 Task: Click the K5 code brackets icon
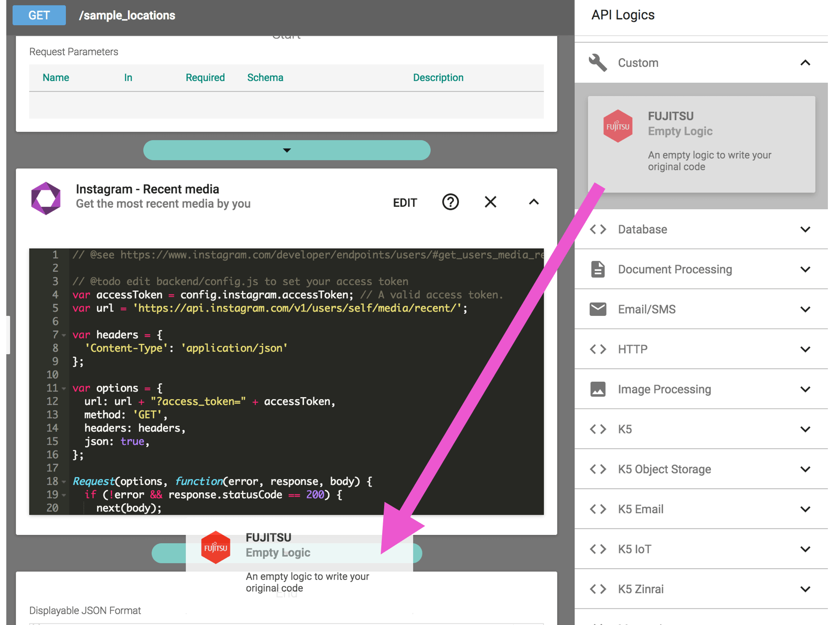pyautogui.click(x=598, y=429)
